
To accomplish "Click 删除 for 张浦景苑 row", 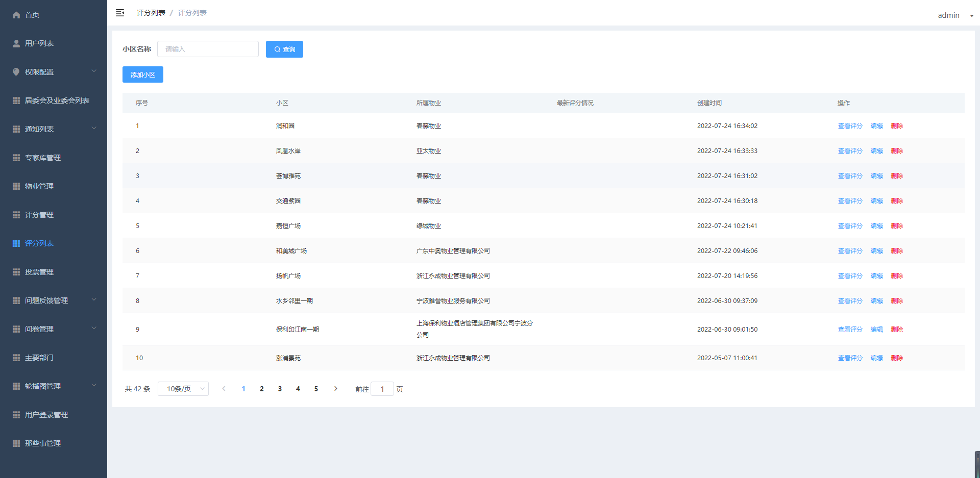I will pyautogui.click(x=897, y=358).
